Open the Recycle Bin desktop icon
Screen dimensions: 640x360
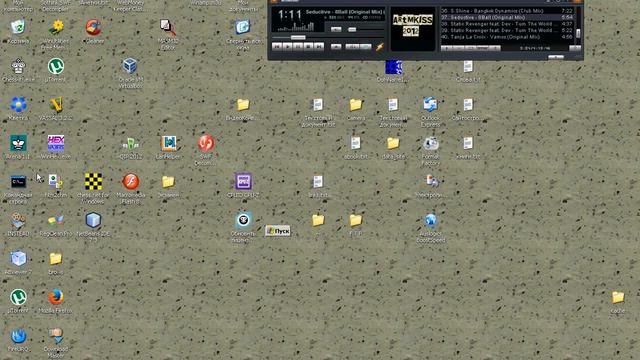tap(18, 27)
